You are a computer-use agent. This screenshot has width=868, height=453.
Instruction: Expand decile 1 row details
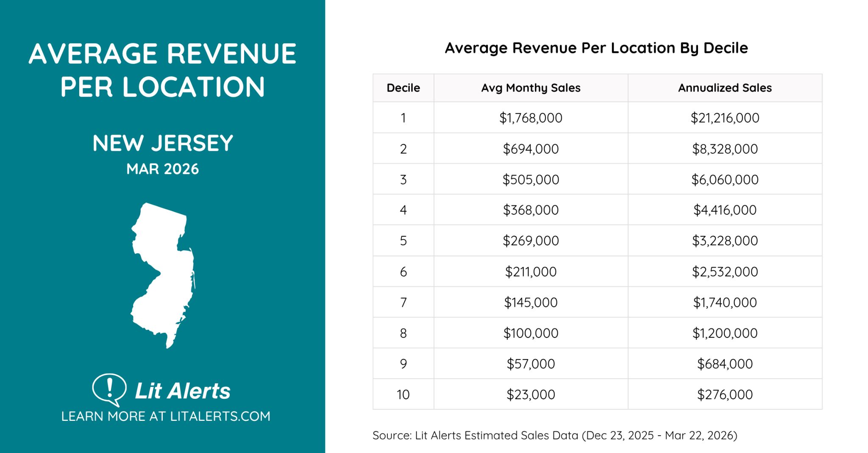[403, 118]
